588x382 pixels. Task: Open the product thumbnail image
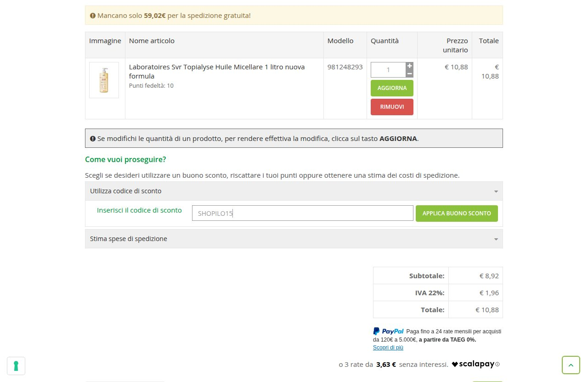tap(104, 80)
